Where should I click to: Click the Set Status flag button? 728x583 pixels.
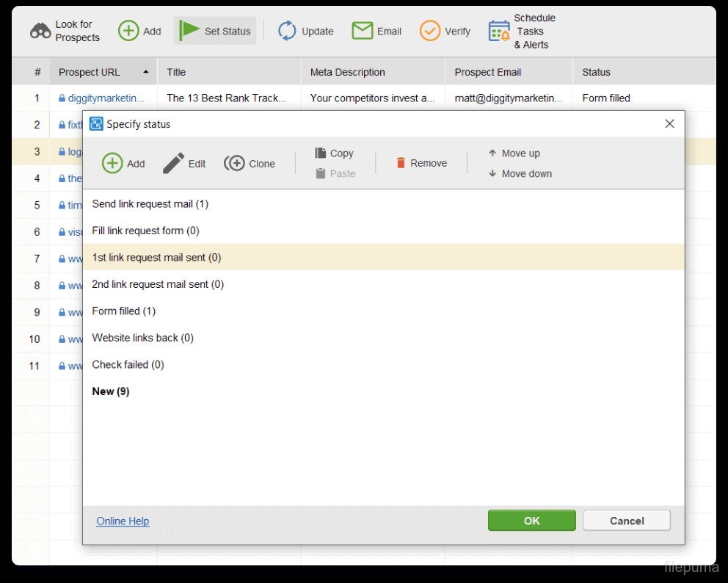215,31
